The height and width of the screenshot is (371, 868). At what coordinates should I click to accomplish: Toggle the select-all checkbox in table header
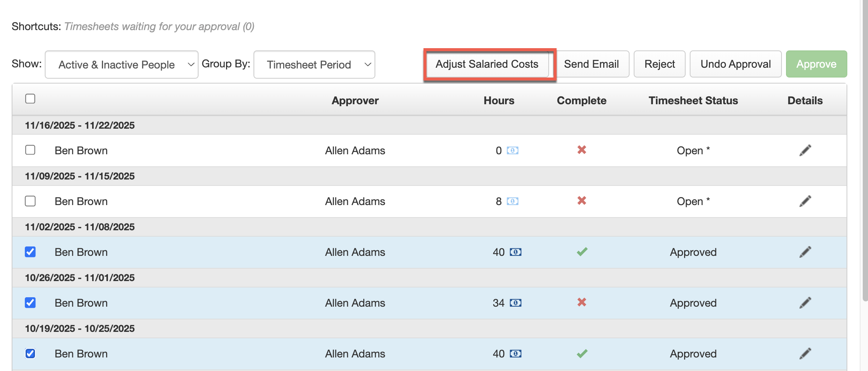(x=30, y=99)
